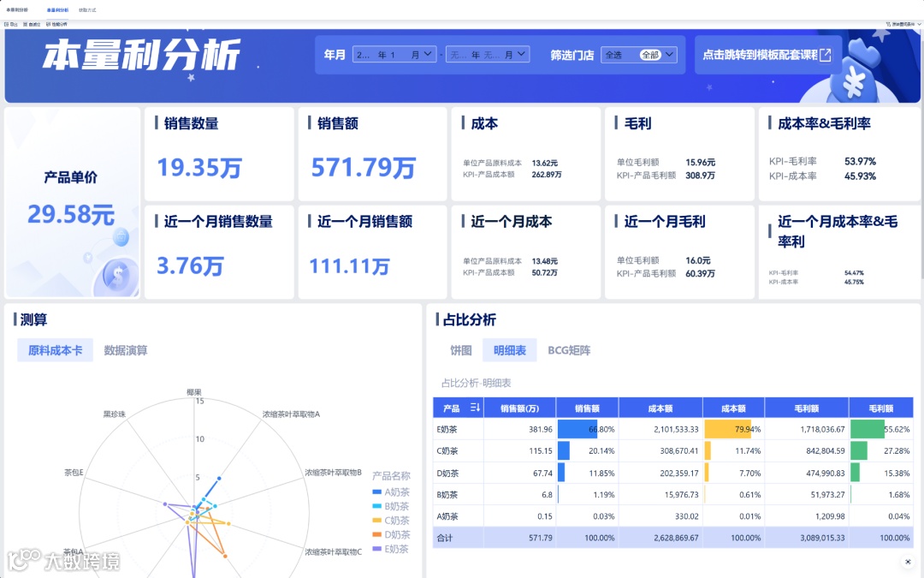Toggle D奶茶 legend entry in radar chart
This screenshot has width=924, height=578.
[391, 534]
